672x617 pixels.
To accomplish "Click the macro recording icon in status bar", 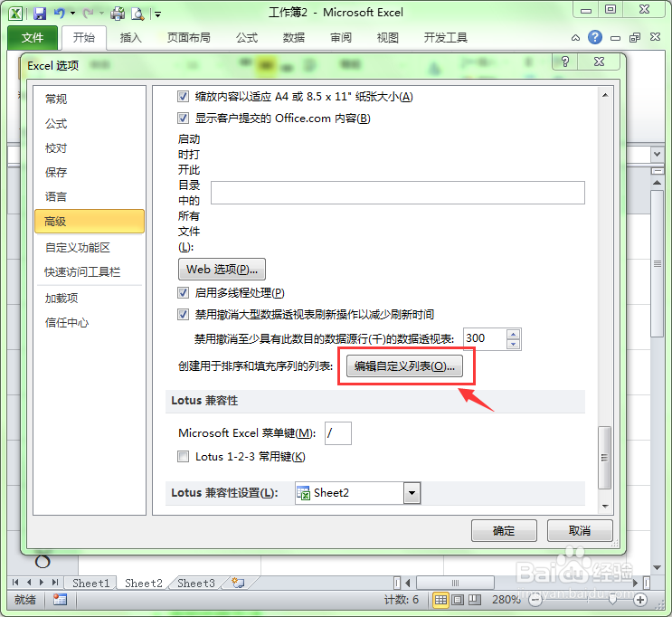I will (60, 600).
